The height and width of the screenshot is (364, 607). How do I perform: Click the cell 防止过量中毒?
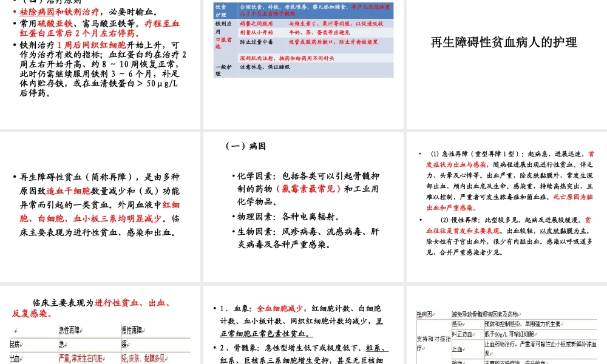256,42
